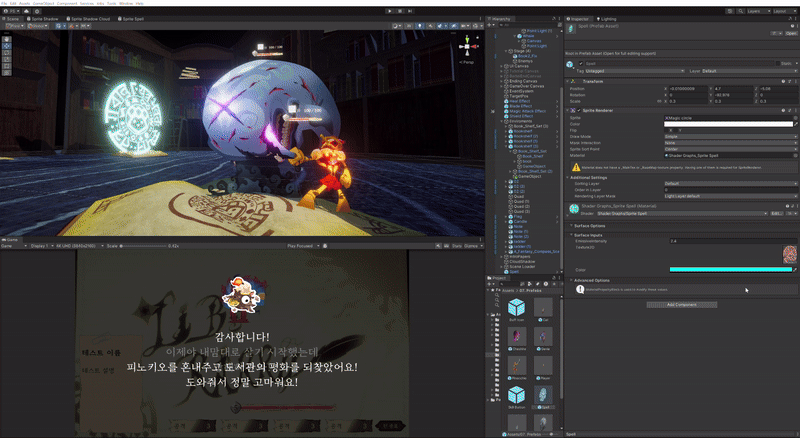The height and width of the screenshot is (438, 800).
Task: Toggle scene lighting bulb icon
Action: point(420,26)
